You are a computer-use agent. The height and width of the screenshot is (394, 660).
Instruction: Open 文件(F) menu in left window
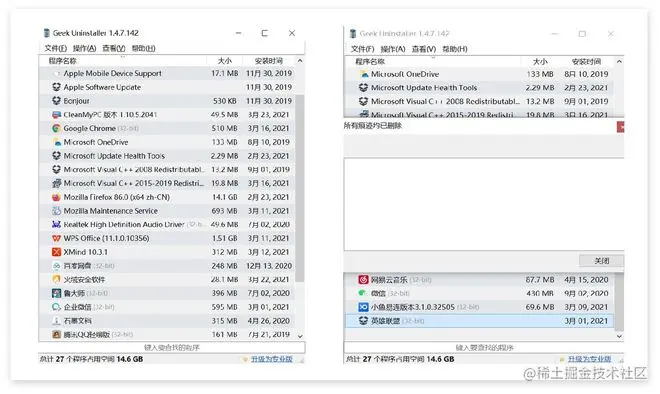coord(56,48)
